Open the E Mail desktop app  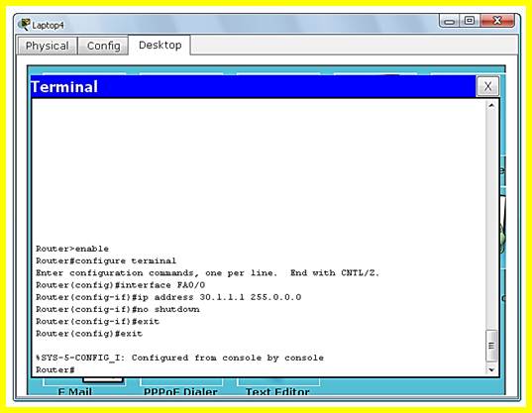pos(75,391)
